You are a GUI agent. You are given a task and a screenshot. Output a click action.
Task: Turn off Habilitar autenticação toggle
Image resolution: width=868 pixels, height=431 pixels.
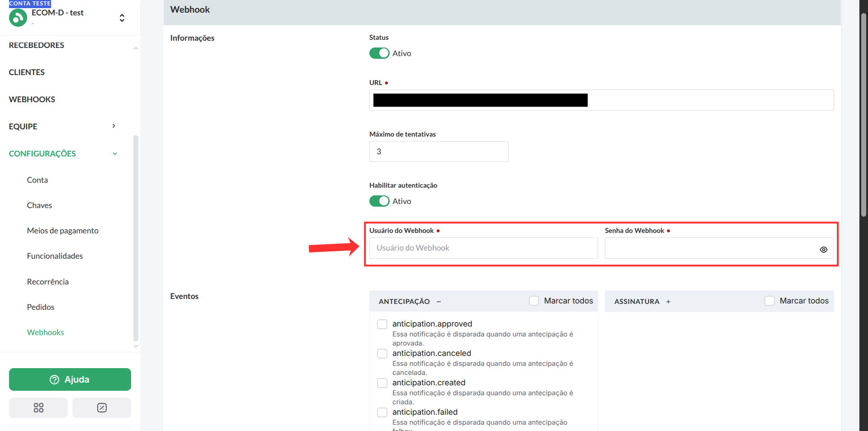[379, 201]
